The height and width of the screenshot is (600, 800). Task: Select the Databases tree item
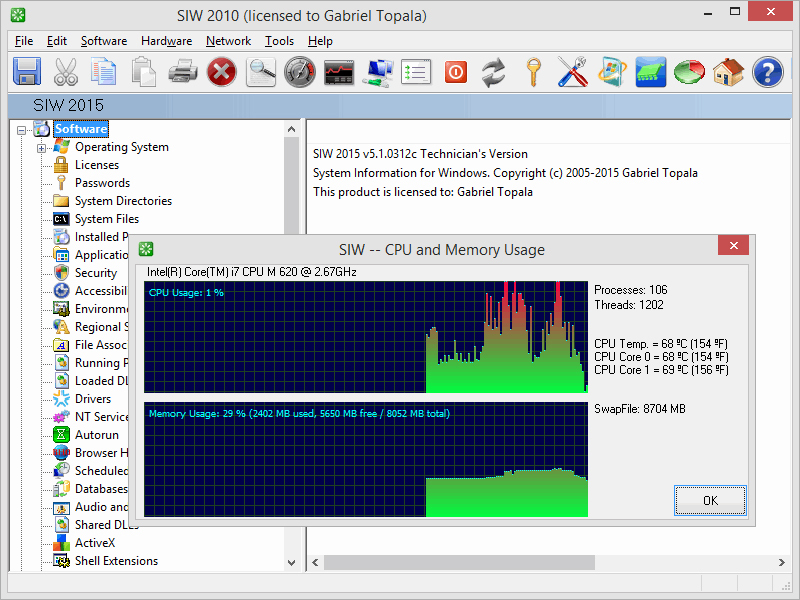click(x=101, y=489)
